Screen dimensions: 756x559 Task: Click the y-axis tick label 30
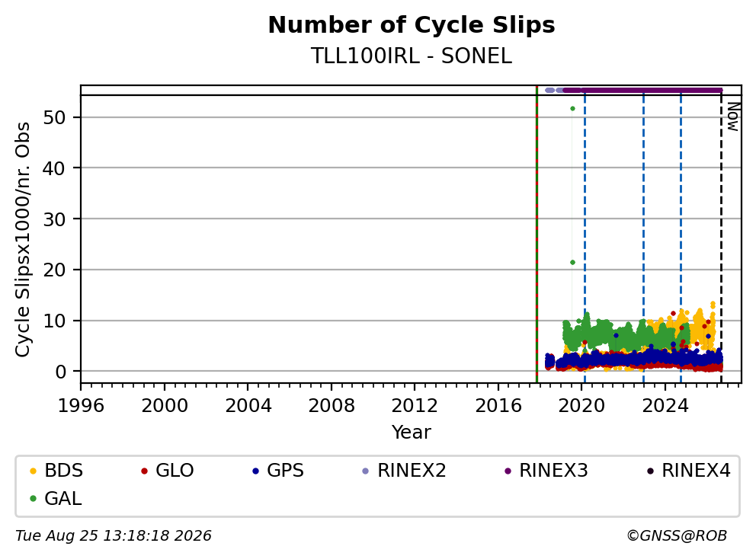54,219
